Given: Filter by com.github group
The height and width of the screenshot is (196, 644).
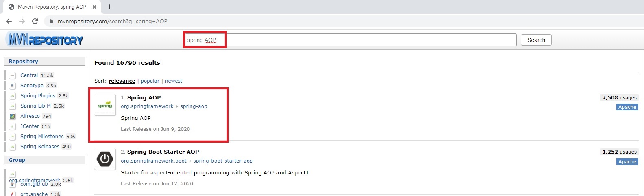Looking at the screenshot, I should coord(34,184).
